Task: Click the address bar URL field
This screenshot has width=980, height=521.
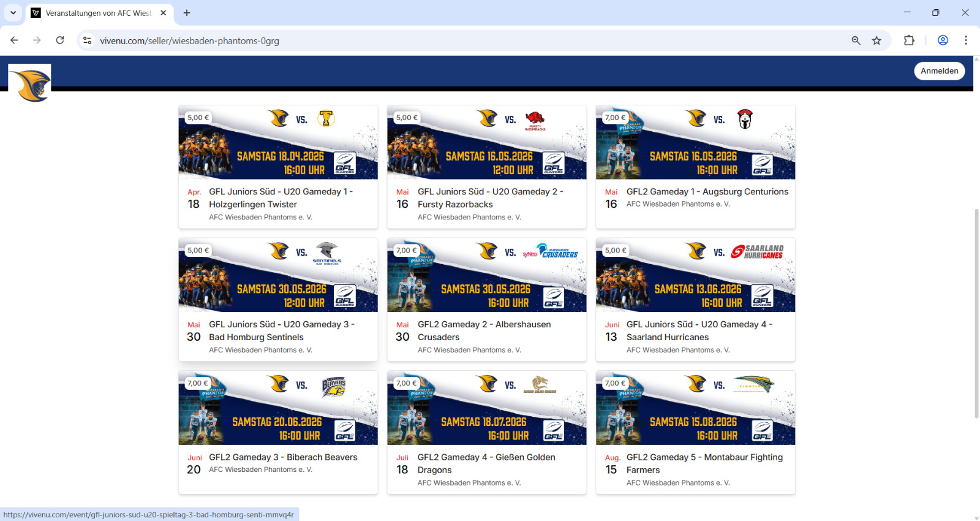Action: click(x=429, y=40)
